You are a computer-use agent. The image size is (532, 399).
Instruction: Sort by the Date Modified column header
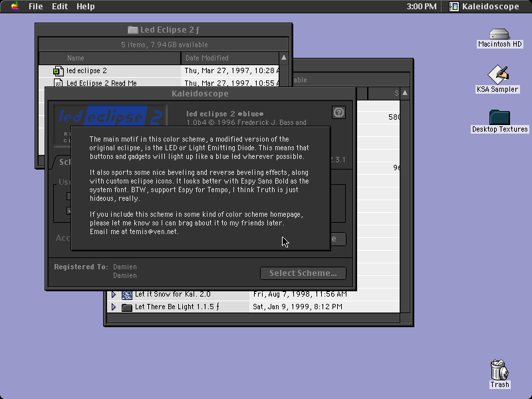(x=229, y=58)
